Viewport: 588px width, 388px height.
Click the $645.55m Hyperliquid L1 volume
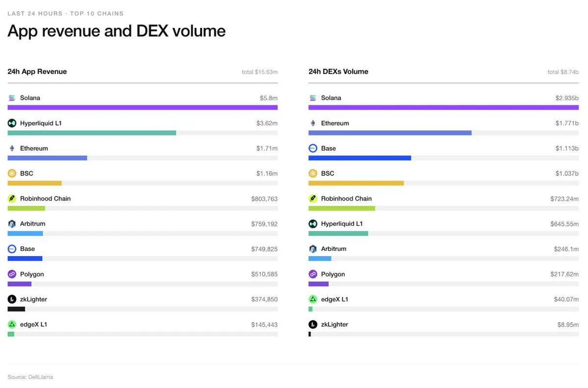564,224
